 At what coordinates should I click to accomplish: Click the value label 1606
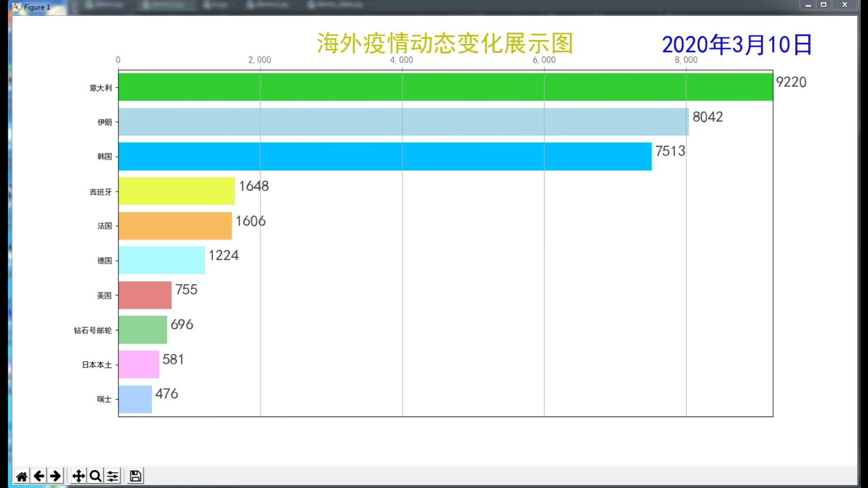pyautogui.click(x=250, y=221)
